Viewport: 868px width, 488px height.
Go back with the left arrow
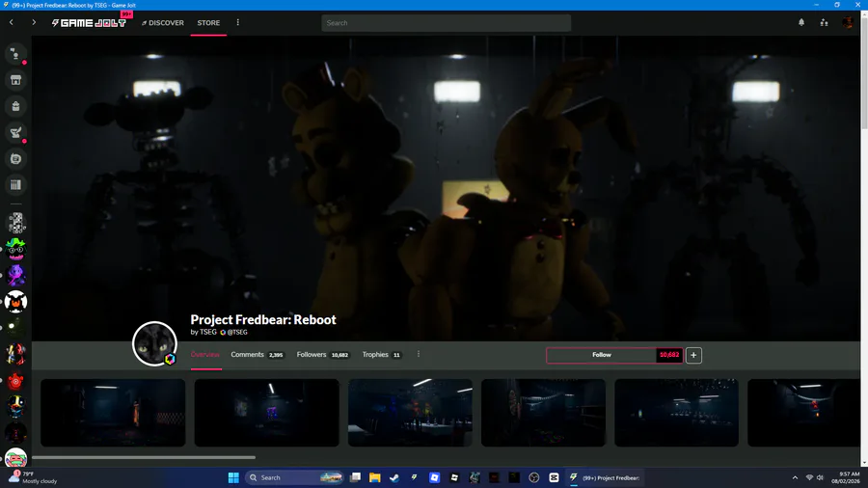click(11, 23)
